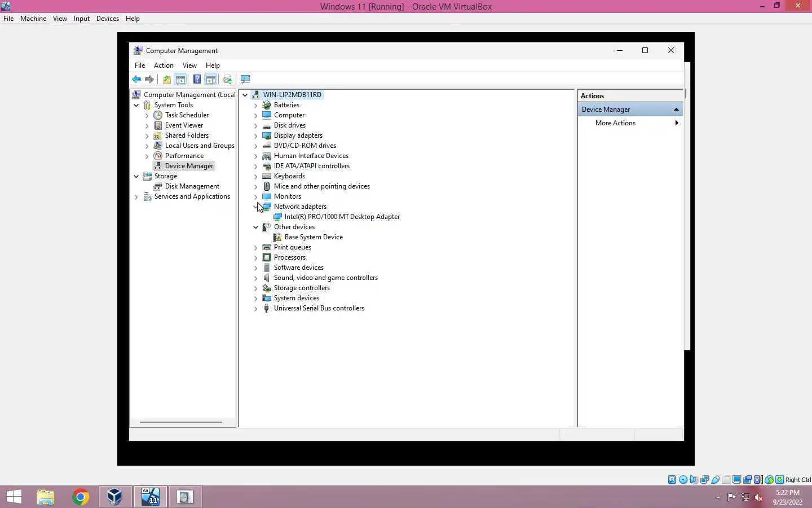Screen dimensions: 812x508
Task: Collapse the Other devices category
Action: click(255, 227)
